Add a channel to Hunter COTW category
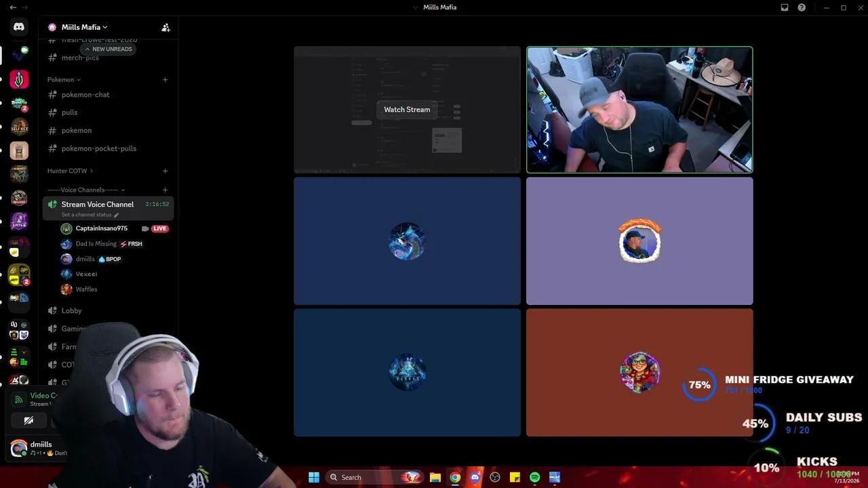The image size is (868, 488). point(165,171)
